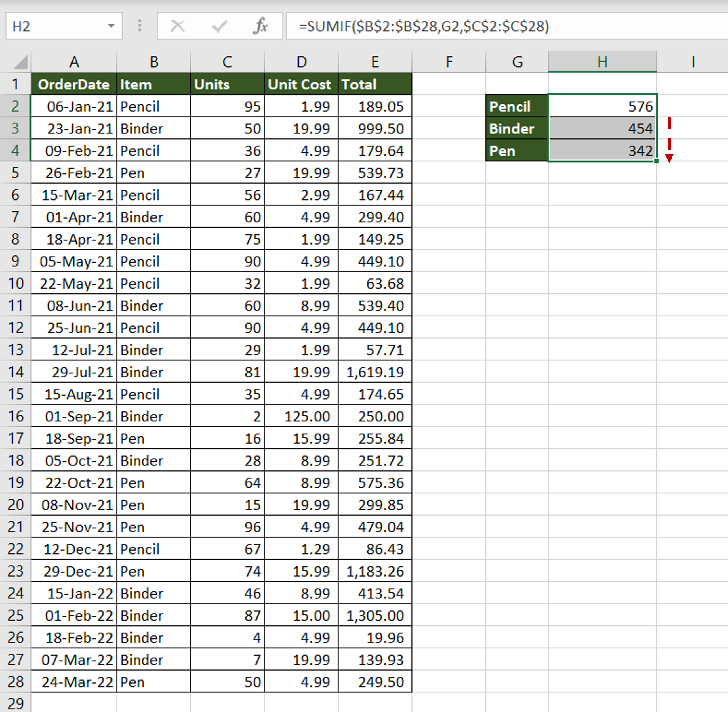The height and width of the screenshot is (712, 728).
Task: Select units cell 95 in row 2
Action: coord(227,106)
